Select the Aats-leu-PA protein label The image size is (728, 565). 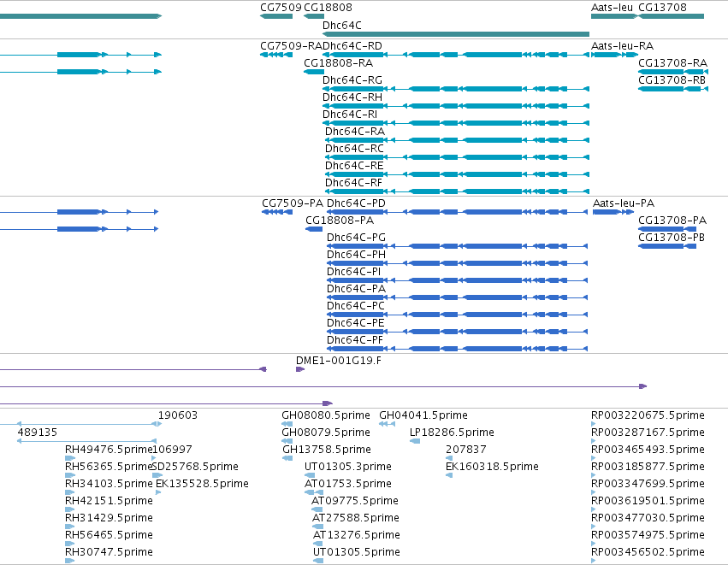(624, 203)
